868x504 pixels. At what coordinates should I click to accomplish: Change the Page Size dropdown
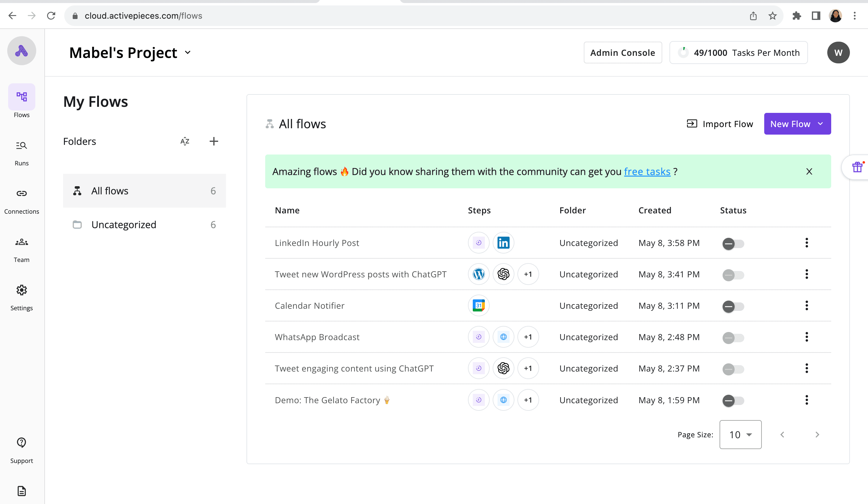point(741,434)
